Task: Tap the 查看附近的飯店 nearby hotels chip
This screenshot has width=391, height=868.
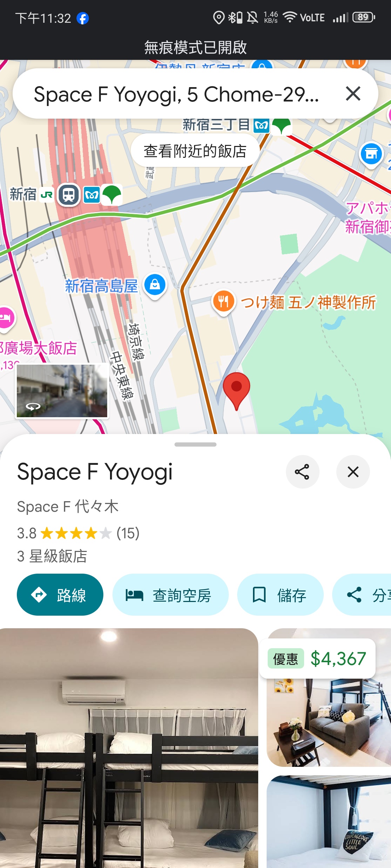Action: (195, 151)
